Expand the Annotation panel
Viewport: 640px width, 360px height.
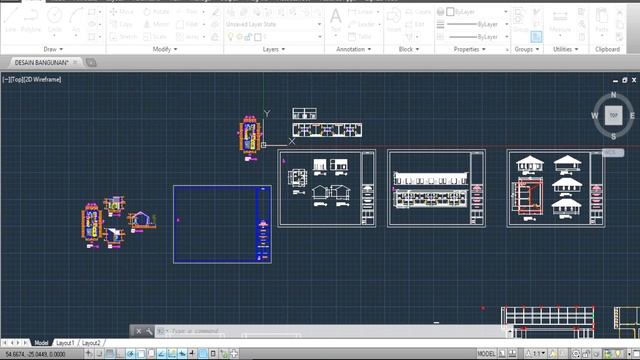[353, 49]
